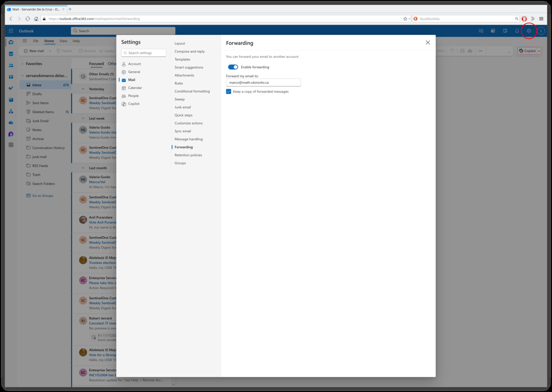Expand the Favorites folder group
The height and width of the screenshot is (392, 552).
(x=22, y=64)
